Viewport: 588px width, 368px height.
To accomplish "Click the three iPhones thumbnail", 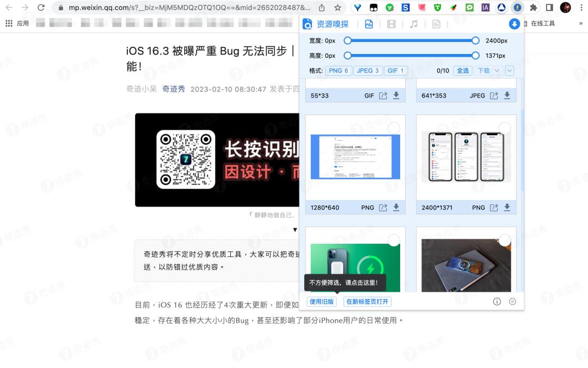I will [466, 157].
